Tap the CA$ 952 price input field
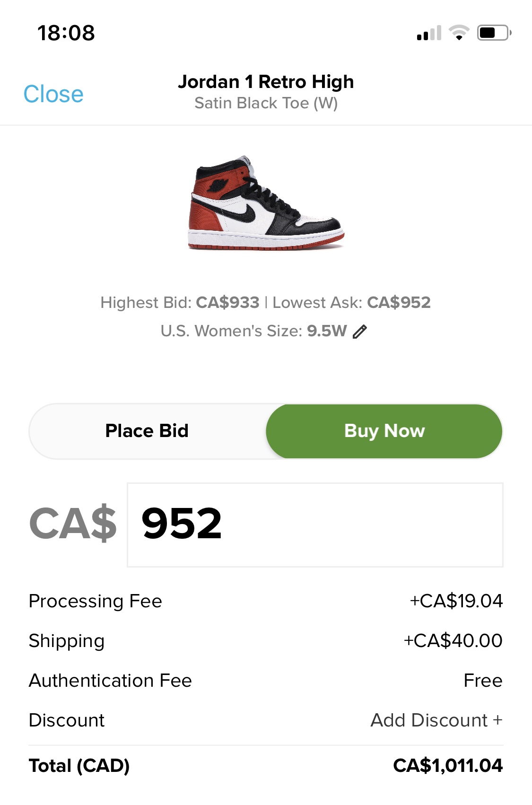The image size is (532, 805). 314,525
